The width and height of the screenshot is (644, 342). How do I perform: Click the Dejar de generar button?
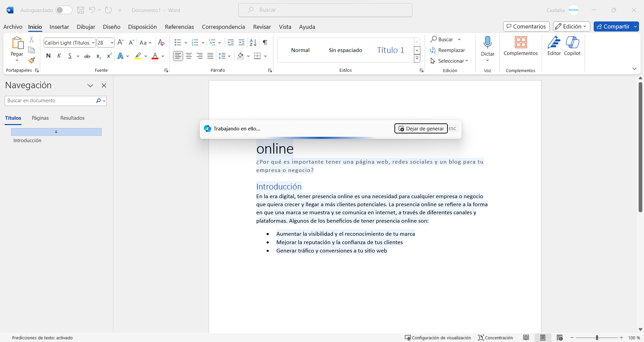click(421, 128)
